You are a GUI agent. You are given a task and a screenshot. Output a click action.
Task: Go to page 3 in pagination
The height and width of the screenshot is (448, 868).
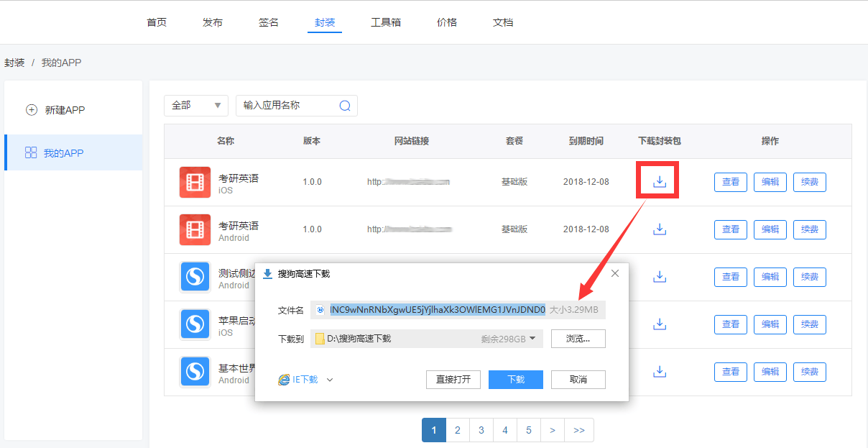(x=481, y=430)
